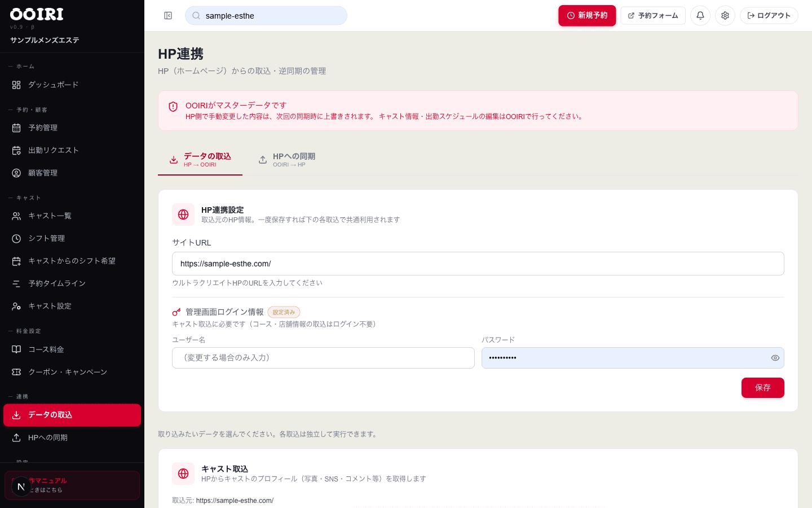Viewport: 812px width, 508px height.
Task: Open クーポン・キャンペーン page
Action: click(x=72, y=372)
